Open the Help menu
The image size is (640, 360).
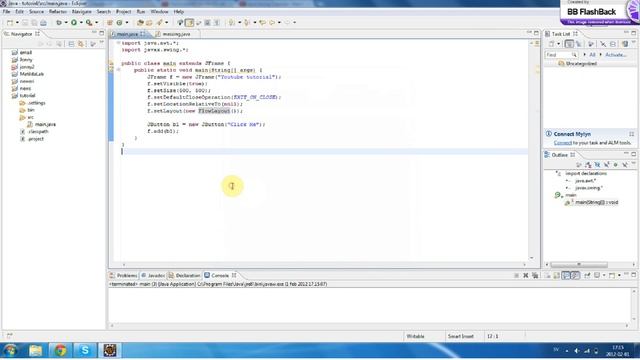click(x=179, y=12)
